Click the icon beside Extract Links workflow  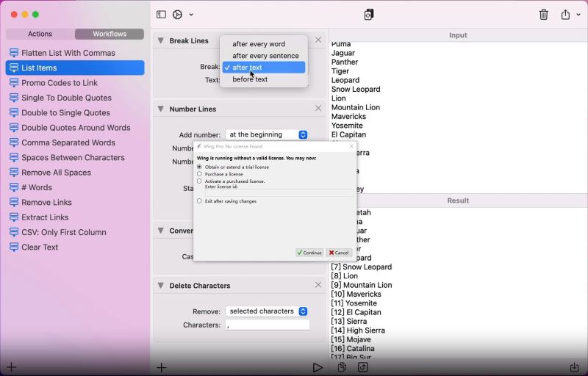14,217
